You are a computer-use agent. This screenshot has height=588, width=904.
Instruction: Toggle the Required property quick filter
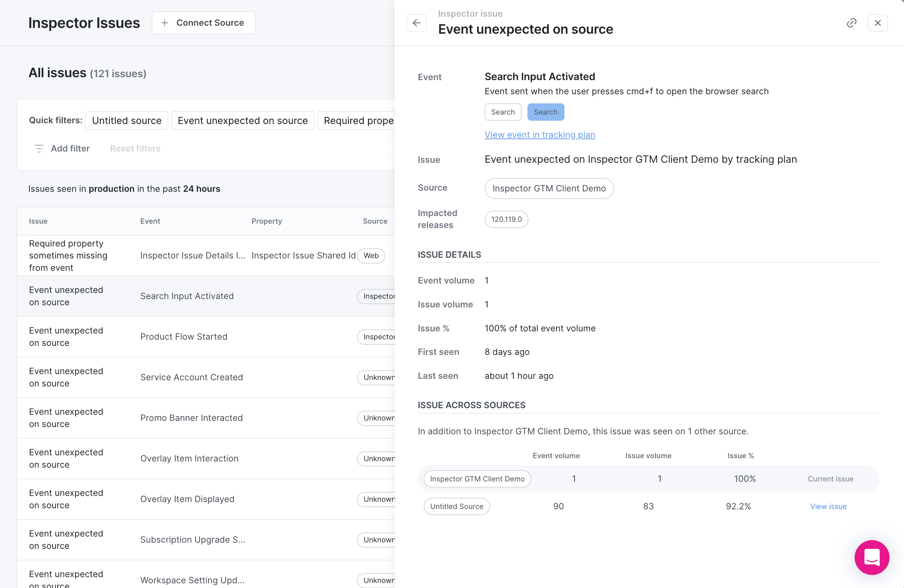click(x=358, y=120)
